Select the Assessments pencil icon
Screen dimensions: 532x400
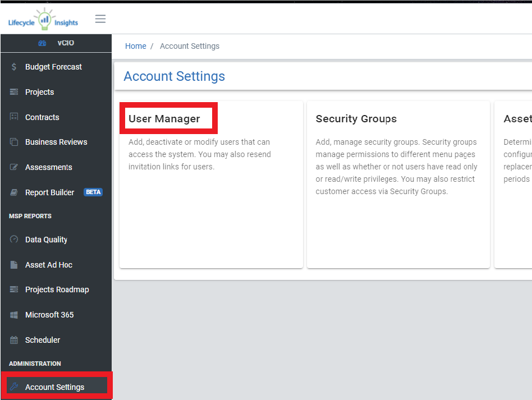click(14, 167)
